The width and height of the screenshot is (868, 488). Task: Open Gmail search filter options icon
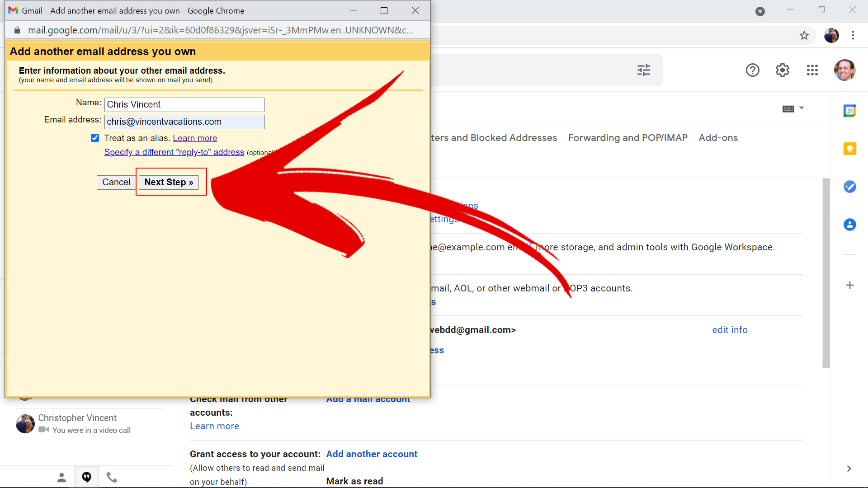[644, 70]
